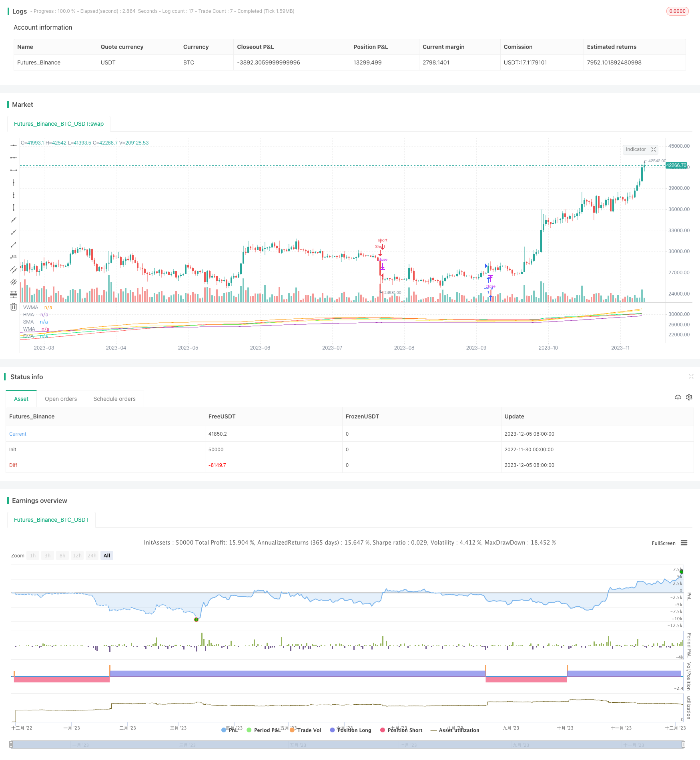Click the fullscreen arrows next to Indicator
700x760 pixels.
[x=654, y=149]
